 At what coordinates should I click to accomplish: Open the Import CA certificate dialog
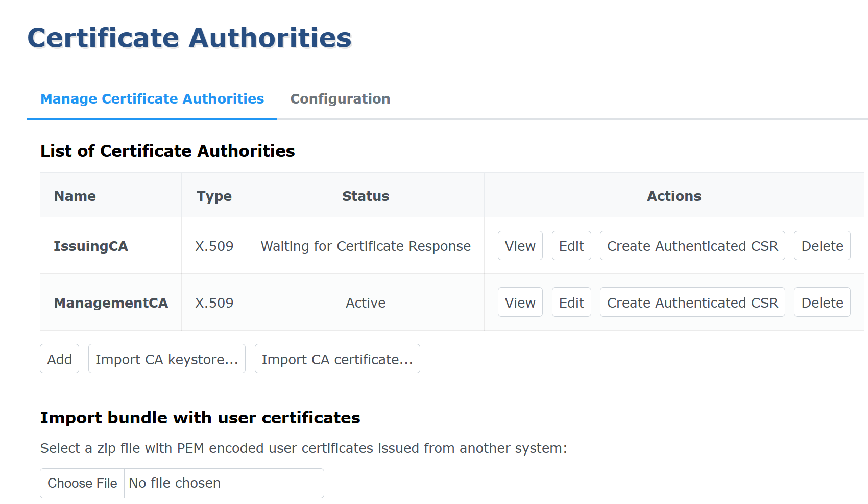click(x=337, y=359)
